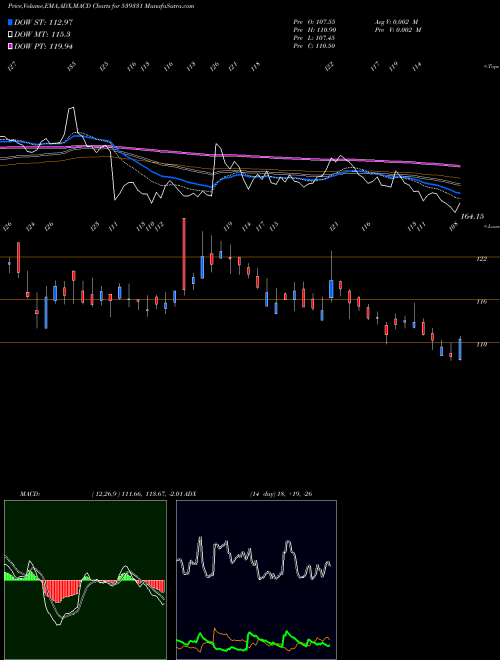
Task: Click the 'Pre H: 110.90' high value
Action: [314, 30]
